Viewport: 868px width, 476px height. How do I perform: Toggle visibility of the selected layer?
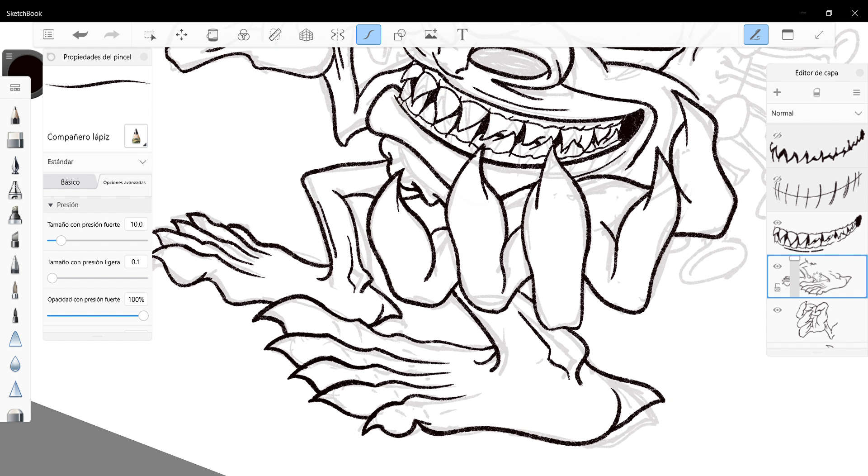click(777, 267)
